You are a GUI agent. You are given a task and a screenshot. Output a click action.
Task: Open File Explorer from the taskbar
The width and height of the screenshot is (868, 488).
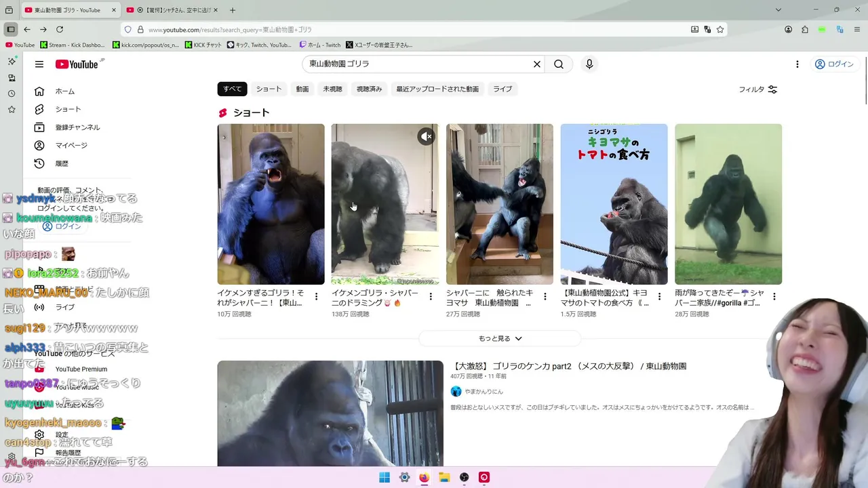click(444, 477)
